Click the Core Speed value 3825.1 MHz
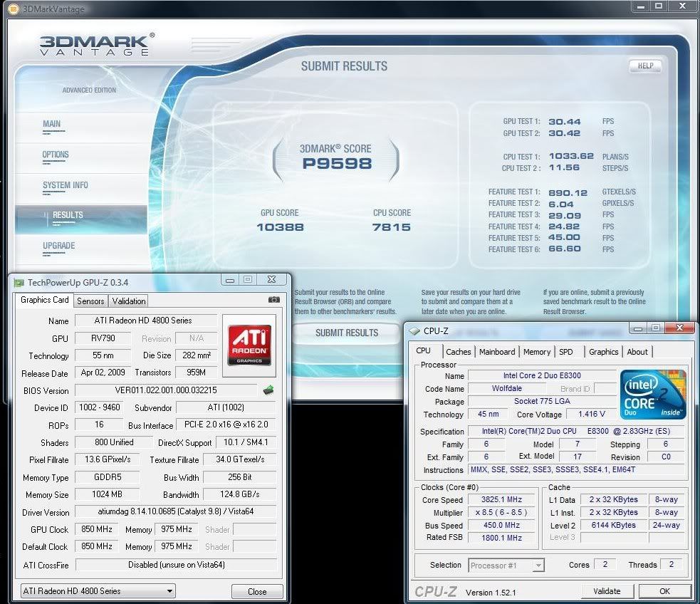Viewport: 700px width, 604px height. [x=501, y=499]
